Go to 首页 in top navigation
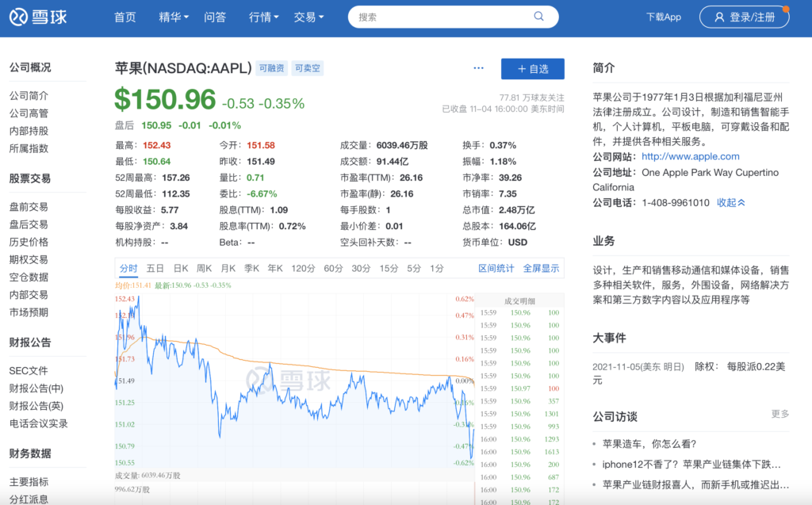Screen dimensions: 812x505 coord(124,17)
